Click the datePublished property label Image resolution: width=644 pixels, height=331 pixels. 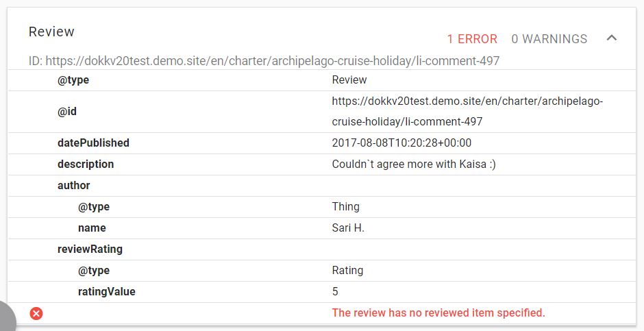(93, 143)
